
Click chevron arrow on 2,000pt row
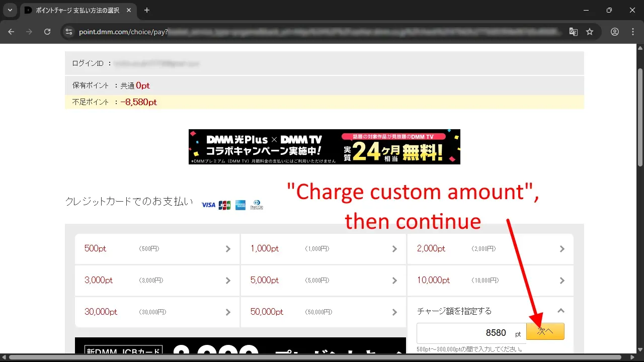tap(562, 249)
